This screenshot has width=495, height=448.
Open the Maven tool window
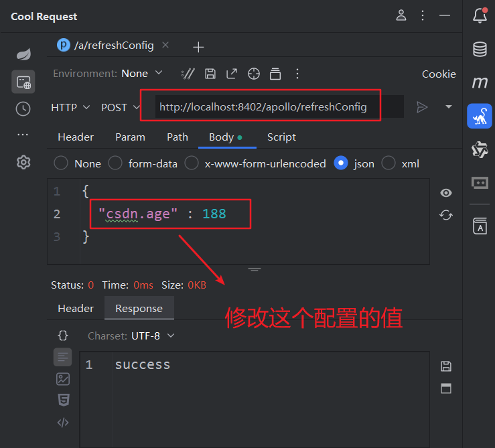[480, 82]
